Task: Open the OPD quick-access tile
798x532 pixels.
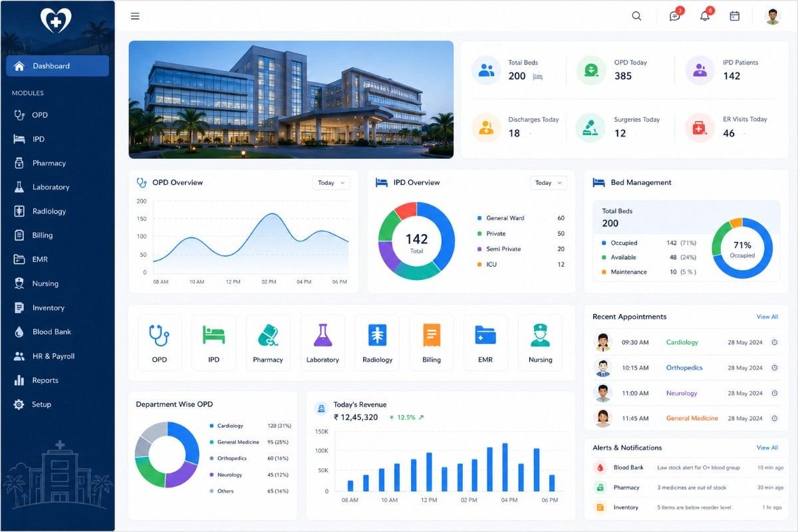Action: click(x=160, y=342)
